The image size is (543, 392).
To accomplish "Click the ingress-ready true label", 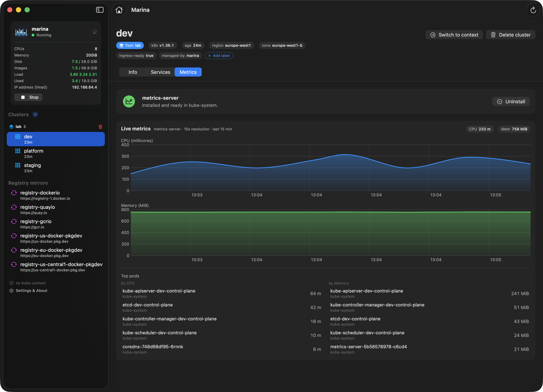I will click(136, 56).
